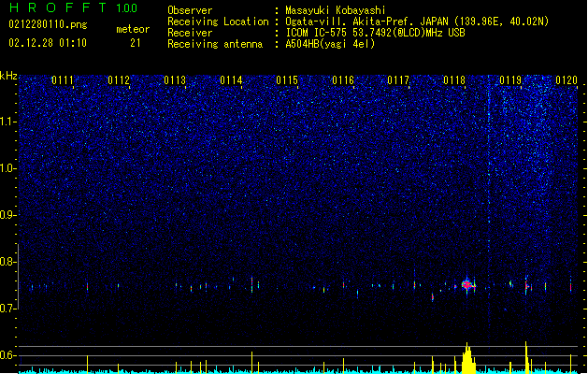The image size is (588, 374).
Task: Click the Observer label
Action: [x=190, y=10]
